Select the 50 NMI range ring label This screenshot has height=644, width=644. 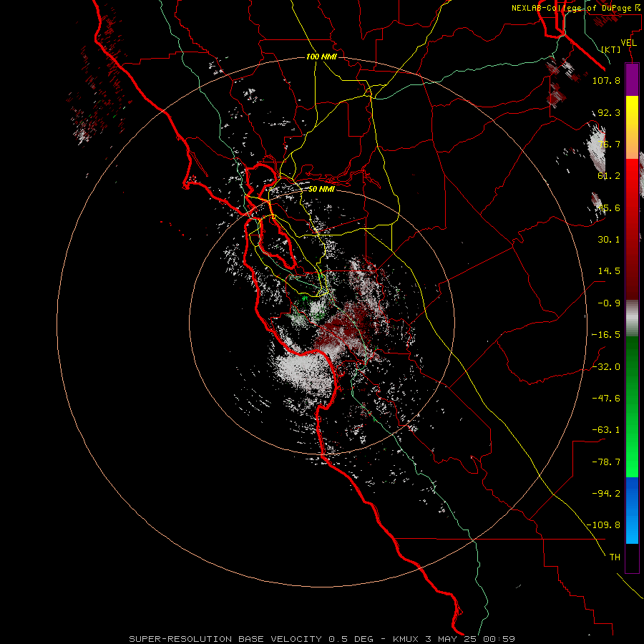tap(321, 190)
